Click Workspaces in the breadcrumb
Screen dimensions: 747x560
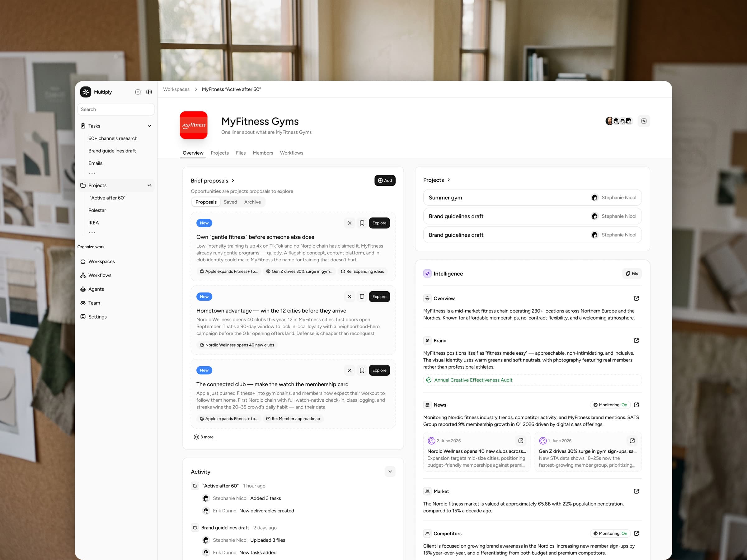pyautogui.click(x=176, y=90)
